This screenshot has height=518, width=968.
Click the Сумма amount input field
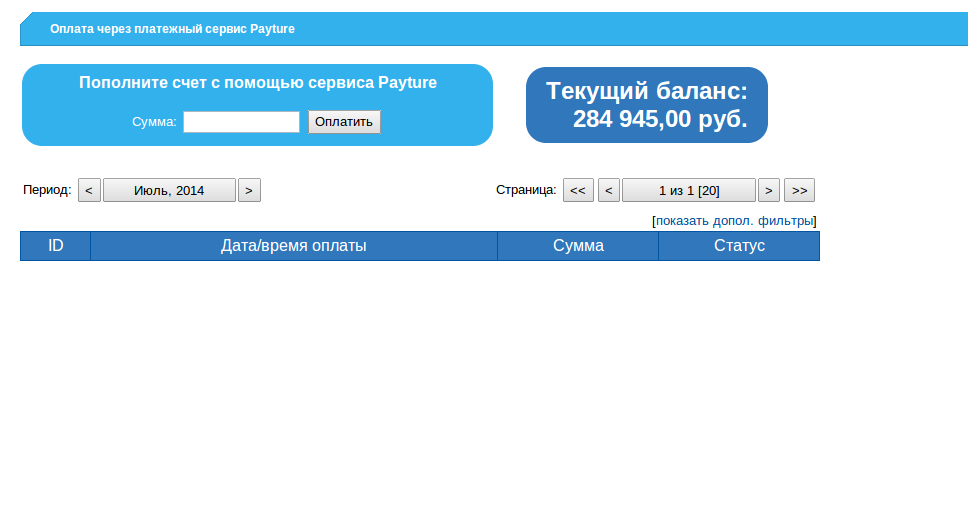[x=241, y=122]
